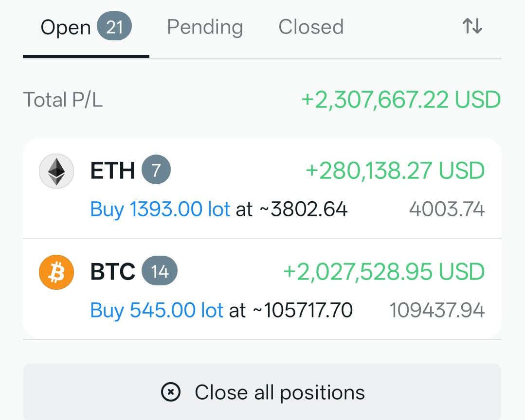Expand the BTC position group
Image resolution: width=525 pixels, height=420 pixels.
click(112, 272)
